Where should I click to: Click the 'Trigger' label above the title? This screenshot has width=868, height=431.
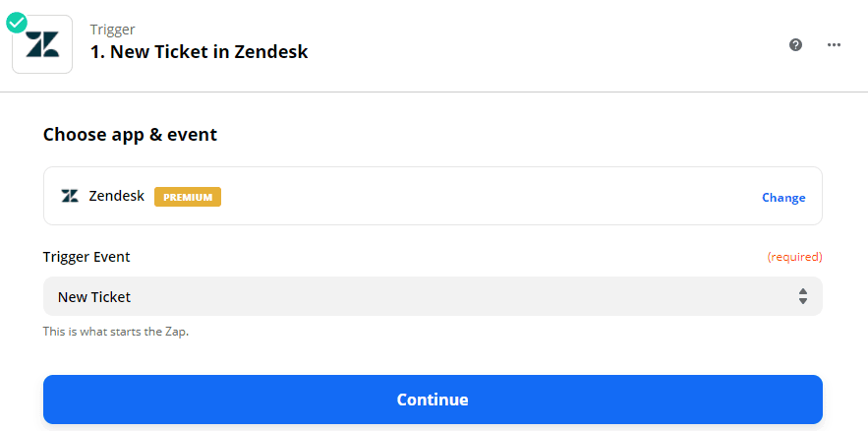point(113,30)
